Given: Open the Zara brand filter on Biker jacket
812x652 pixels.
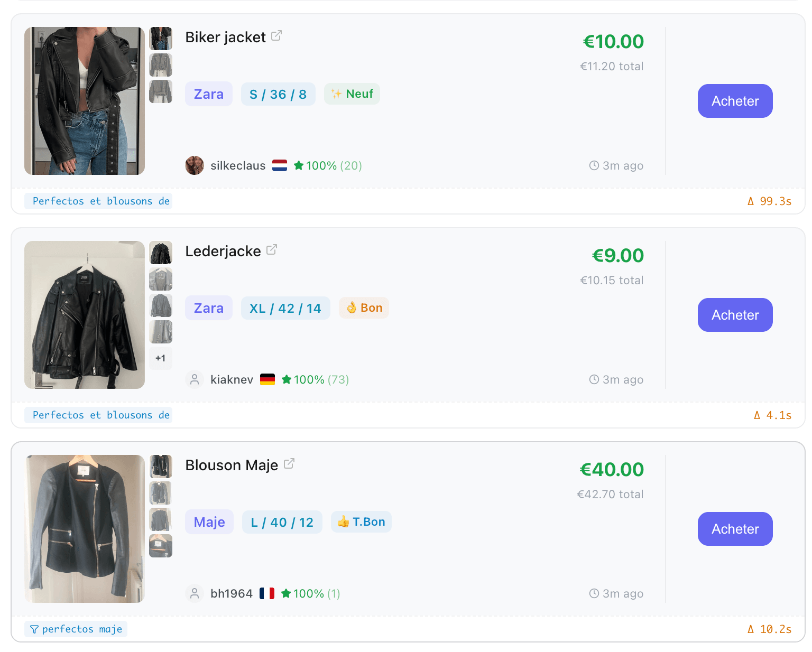Looking at the screenshot, I should 208,94.
